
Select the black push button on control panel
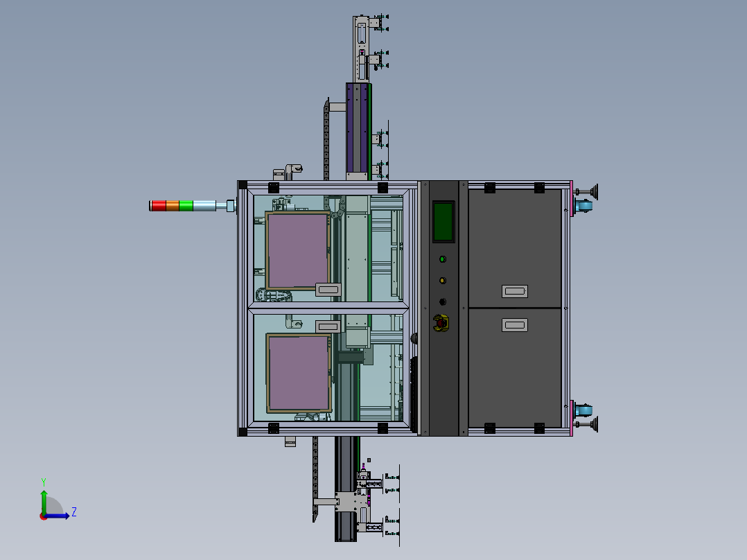tap(443, 301)
